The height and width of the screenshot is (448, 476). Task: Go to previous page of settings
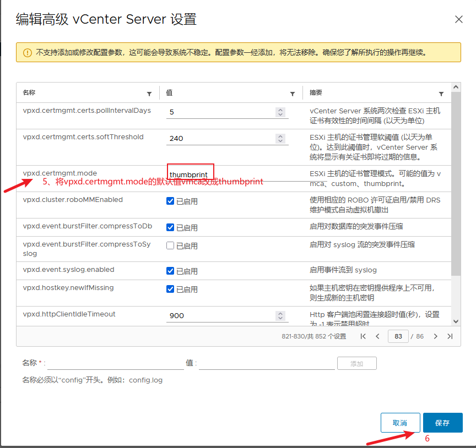click(377, 336)
